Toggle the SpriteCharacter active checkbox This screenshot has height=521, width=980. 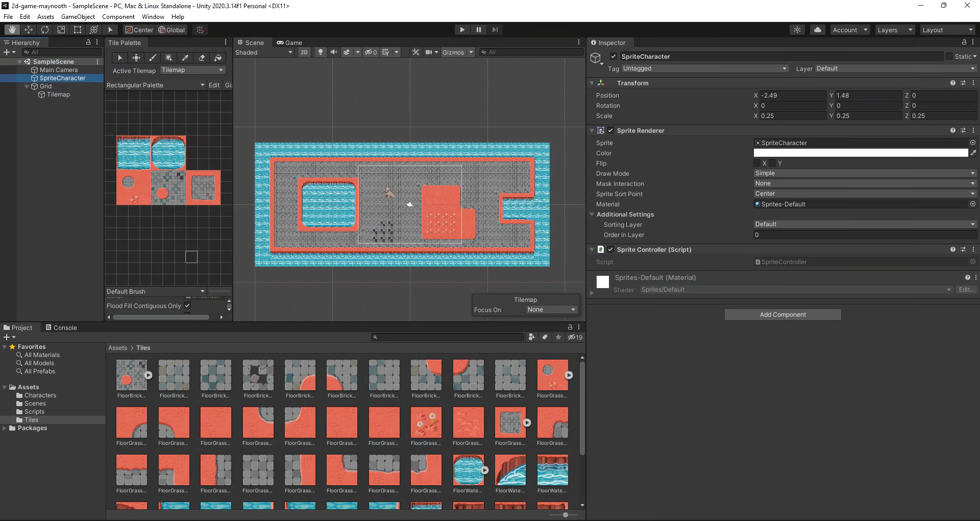(x=614, y=57)
